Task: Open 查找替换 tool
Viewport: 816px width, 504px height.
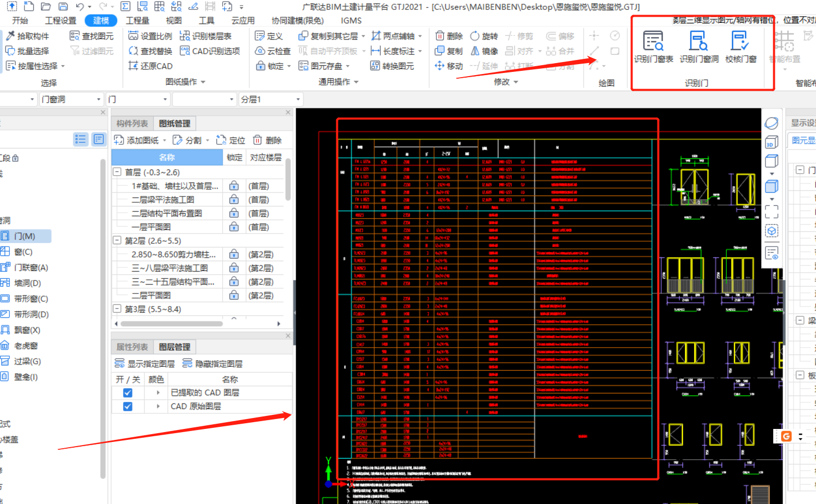Action: tap(150, 51)
